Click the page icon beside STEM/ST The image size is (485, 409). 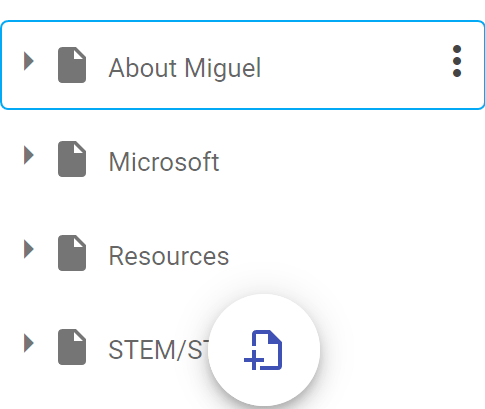(x=72, y=347)
